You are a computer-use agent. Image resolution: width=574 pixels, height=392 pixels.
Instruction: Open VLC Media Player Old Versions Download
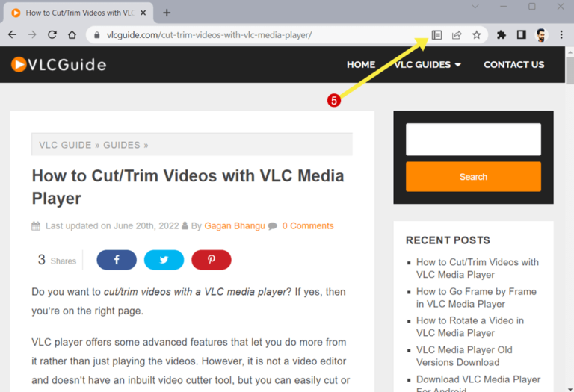pyautogui.click(x=464, y=356)
